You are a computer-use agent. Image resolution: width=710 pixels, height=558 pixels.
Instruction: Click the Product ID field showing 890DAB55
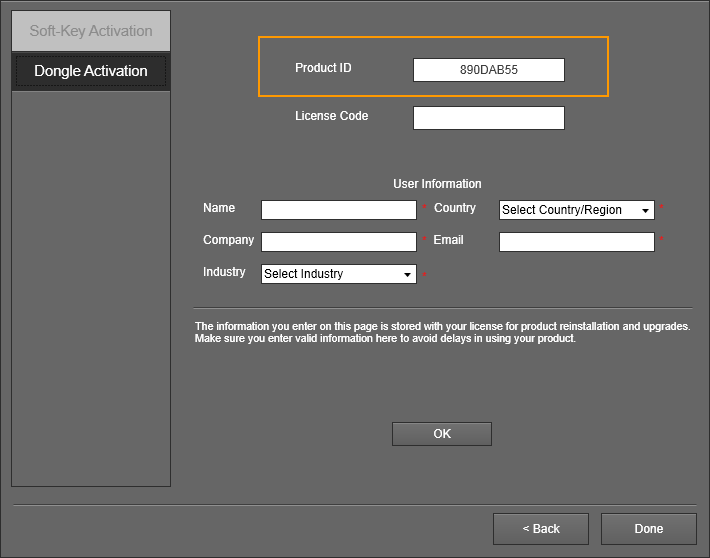[488, 70]
